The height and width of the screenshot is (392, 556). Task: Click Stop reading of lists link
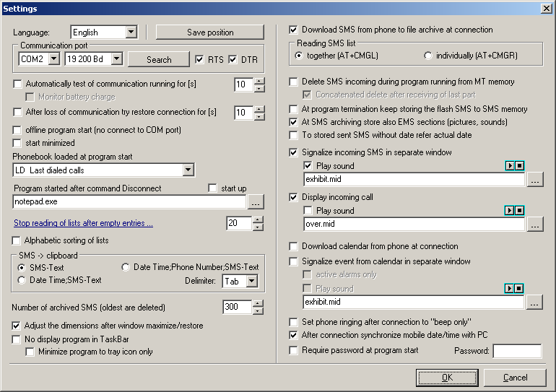coord(83,224)
